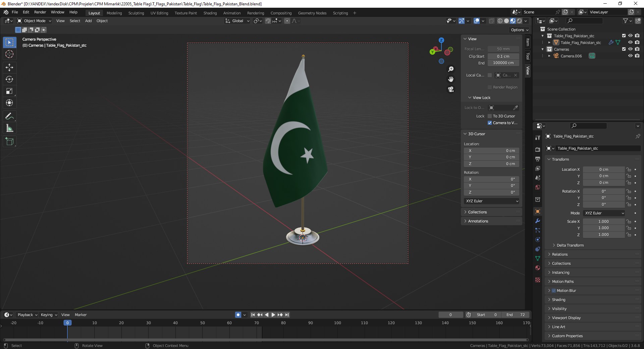Open the Playback dropdown in timeline
Screen dimensions: 644x349
pos(27,315)
